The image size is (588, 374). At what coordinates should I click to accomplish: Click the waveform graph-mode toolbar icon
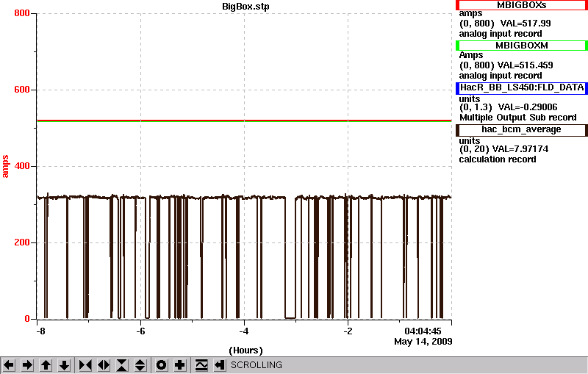(x=201, y=365)
